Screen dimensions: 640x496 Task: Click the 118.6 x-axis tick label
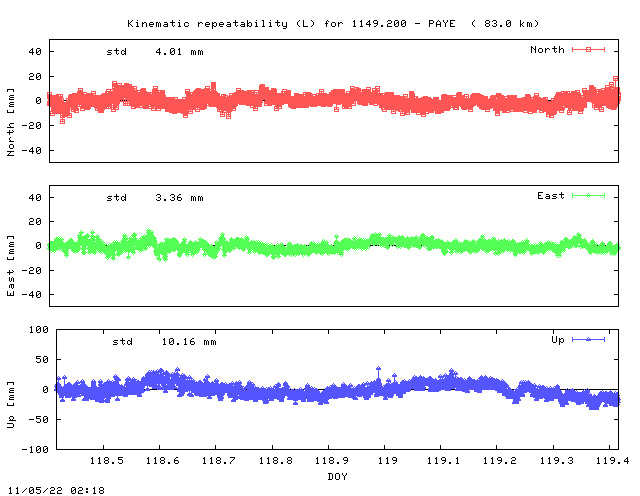162,460
